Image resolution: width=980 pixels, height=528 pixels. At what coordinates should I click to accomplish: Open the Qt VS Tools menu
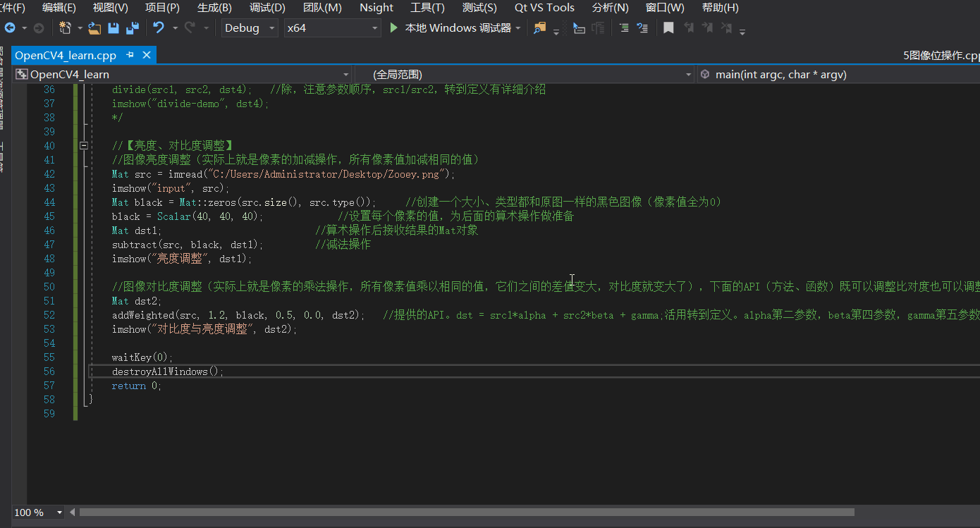(544, 8)
